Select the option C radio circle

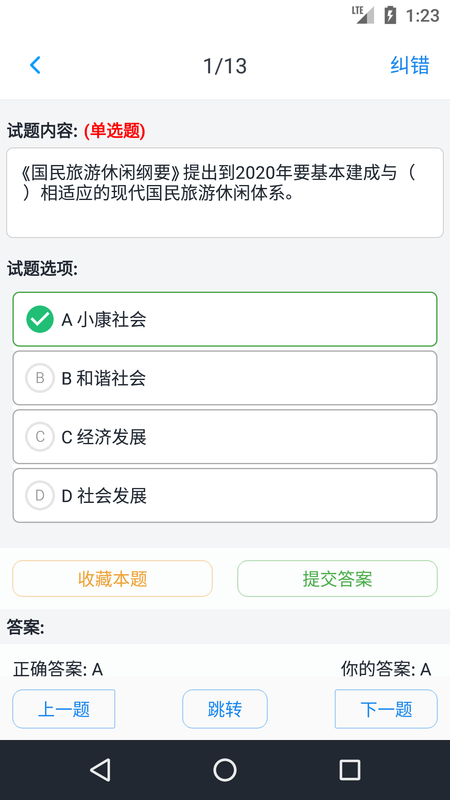point(40,437)
